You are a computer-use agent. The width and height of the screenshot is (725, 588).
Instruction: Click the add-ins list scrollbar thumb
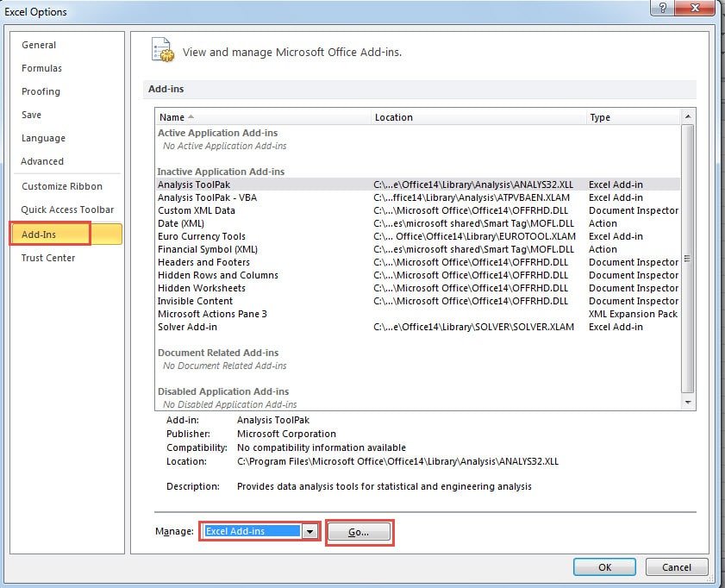688,259
